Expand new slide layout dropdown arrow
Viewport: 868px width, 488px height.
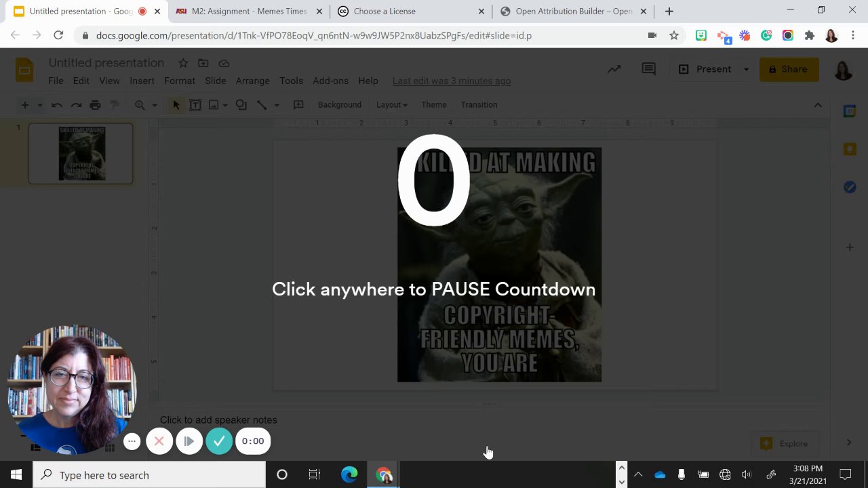coord(40,105)
